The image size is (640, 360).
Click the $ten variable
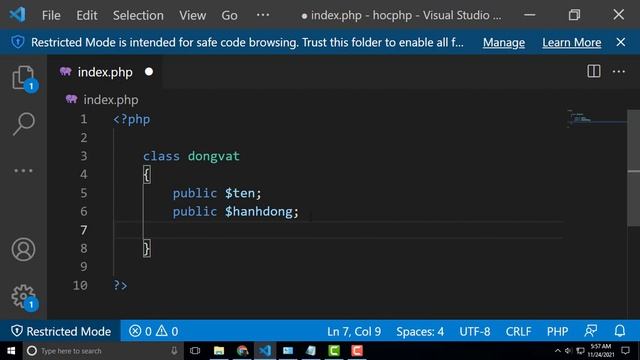[240, 193]
